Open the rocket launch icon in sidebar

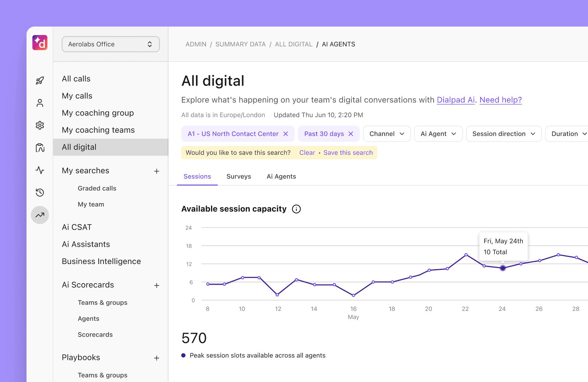(40, 80)
